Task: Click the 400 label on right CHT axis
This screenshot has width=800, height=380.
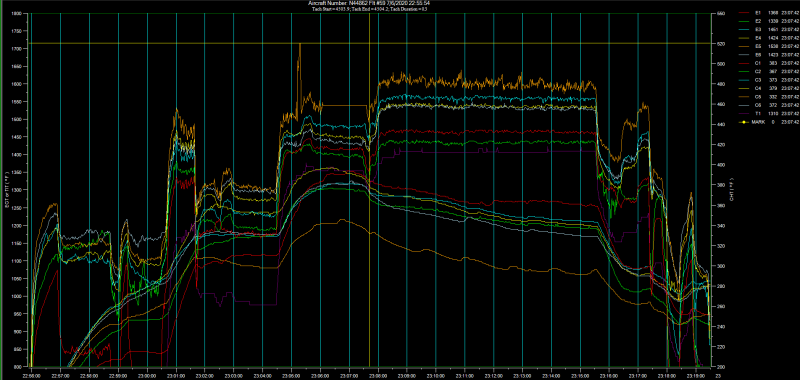Action: (x=721, y=165)
